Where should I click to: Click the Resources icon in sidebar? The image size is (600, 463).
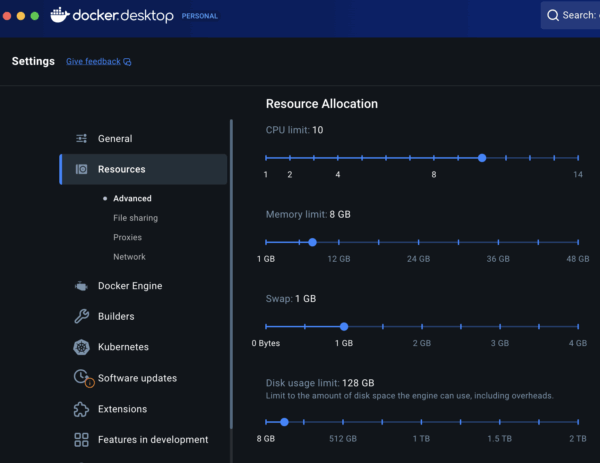82,170
